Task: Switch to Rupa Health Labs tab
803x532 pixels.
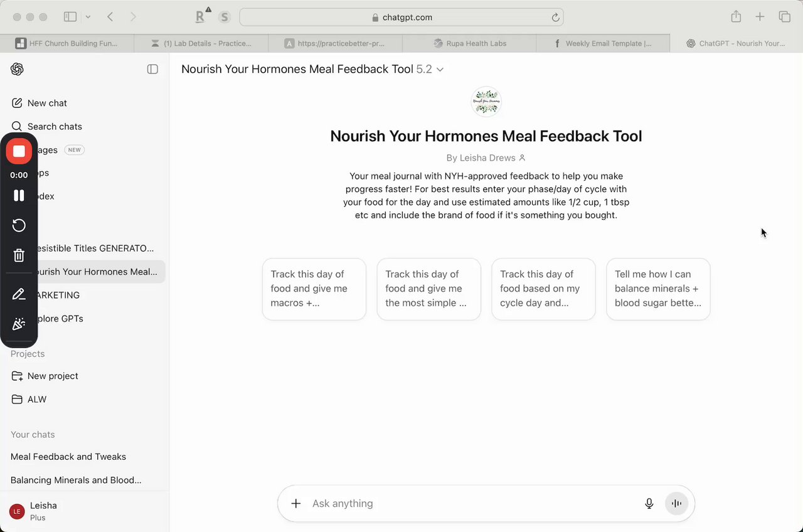Action: tap(469, 43)
